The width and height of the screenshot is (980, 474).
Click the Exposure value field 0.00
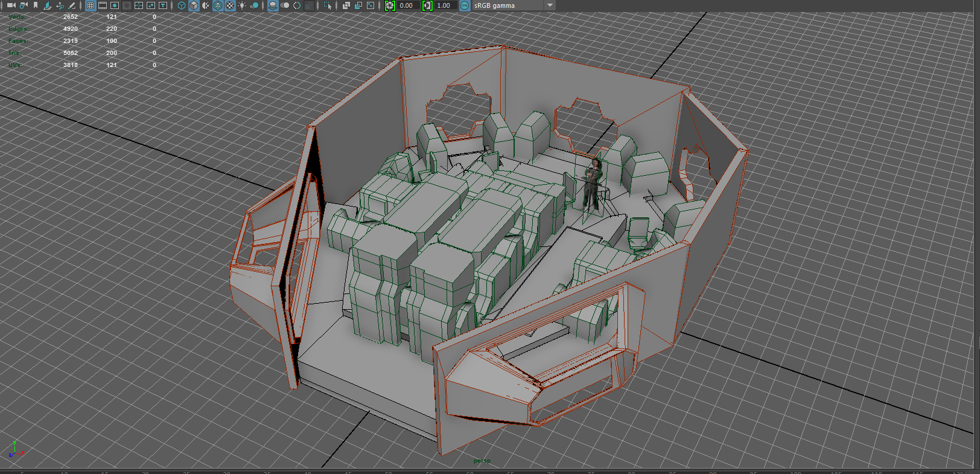408,5
